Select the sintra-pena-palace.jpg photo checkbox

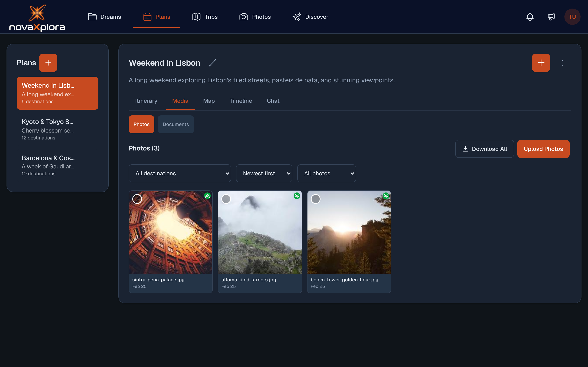137,199
